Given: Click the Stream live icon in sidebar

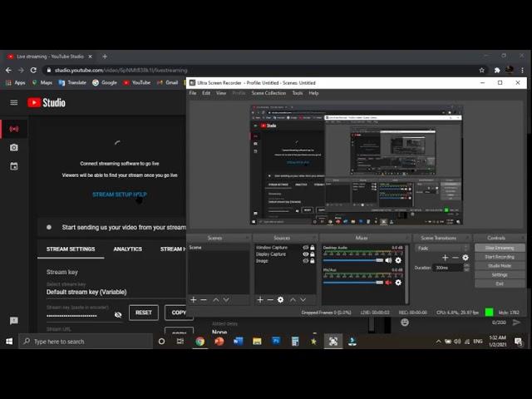Looking at the screenshot, I should click(x=14, y=129).
